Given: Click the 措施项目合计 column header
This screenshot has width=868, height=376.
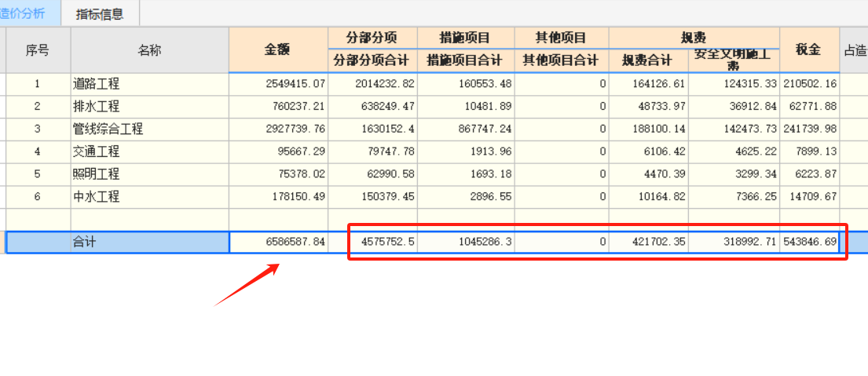Looking at the screenshot, I should tap(466, 60).
